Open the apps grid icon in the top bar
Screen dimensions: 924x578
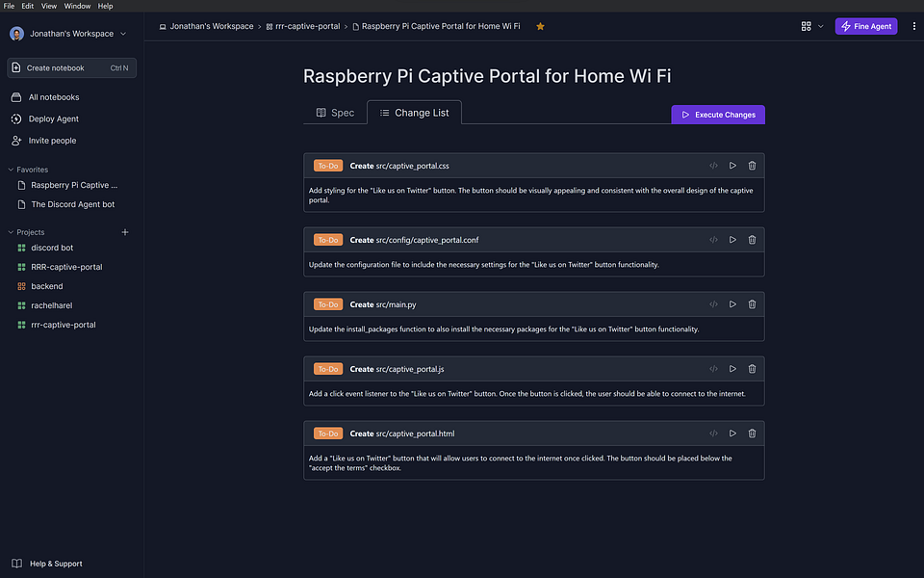(805, 26)
